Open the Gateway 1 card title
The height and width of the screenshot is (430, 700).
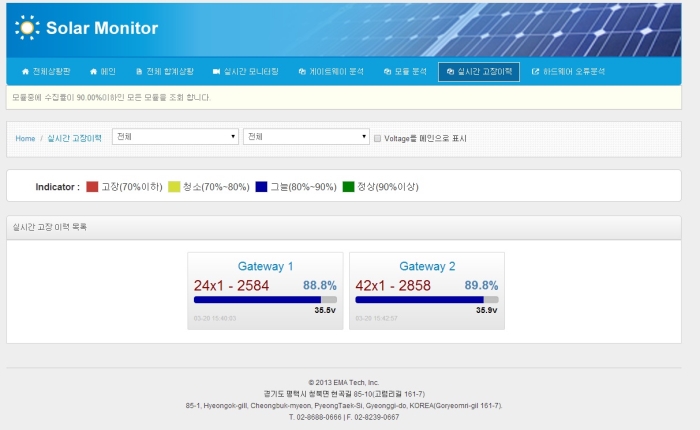coord(265,266)
